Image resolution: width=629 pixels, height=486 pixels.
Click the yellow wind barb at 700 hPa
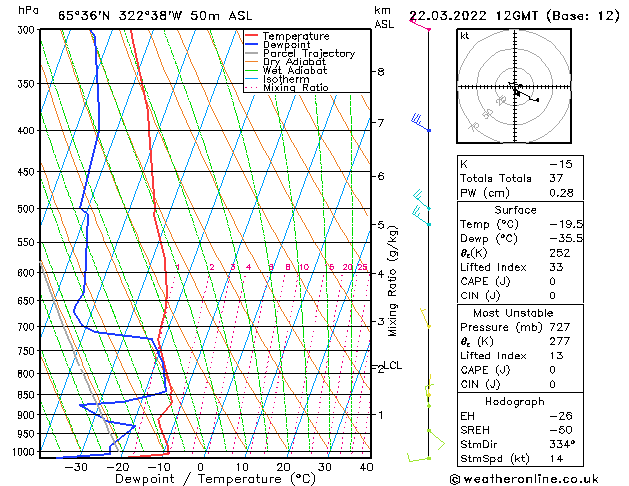pyautogui.click(x=425, y=318)
